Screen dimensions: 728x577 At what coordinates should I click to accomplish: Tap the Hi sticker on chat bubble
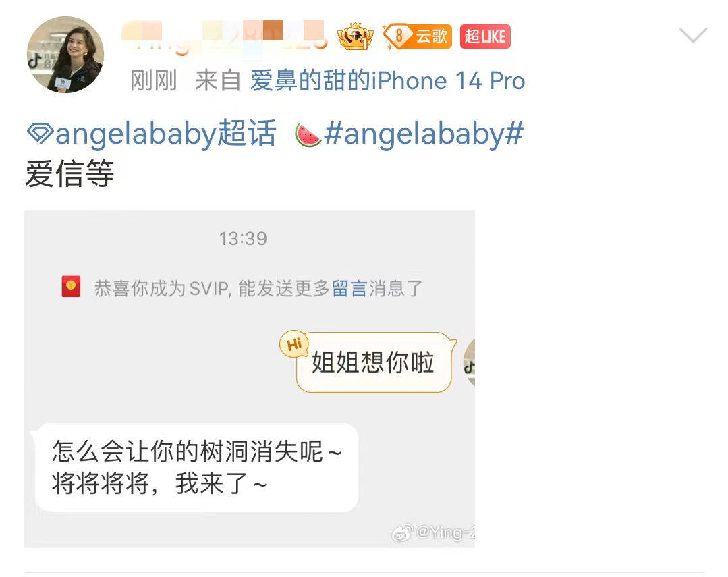click(294, 344)
